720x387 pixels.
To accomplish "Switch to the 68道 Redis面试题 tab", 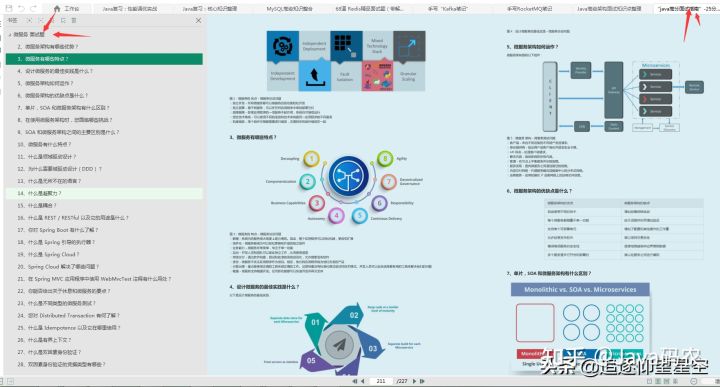I will [369, 9].
